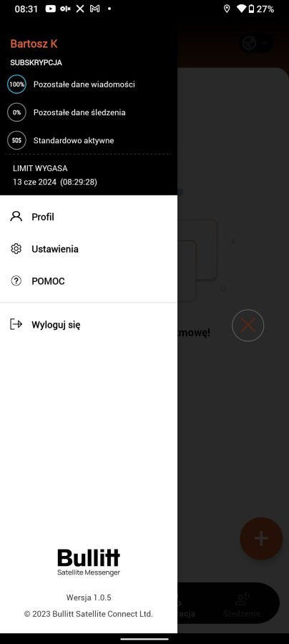Switch to the Śledzenie tab
289x644 pixels.
pyautogui.click(x=243, y=605)
